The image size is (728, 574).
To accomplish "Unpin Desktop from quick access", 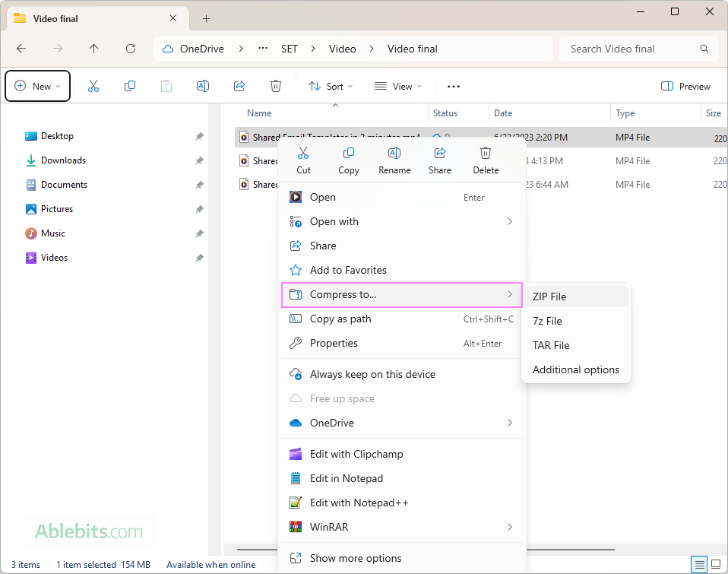I will point(200,136).
